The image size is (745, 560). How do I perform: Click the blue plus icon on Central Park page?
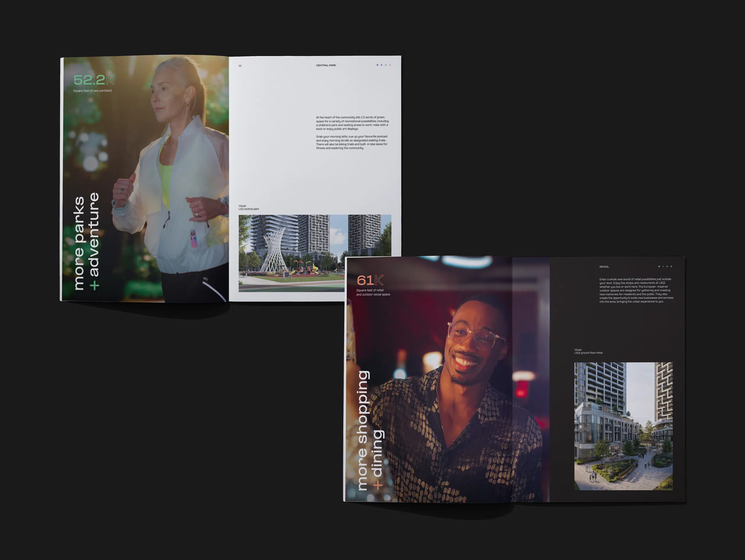pyautogui.click(x=382, y=65)
